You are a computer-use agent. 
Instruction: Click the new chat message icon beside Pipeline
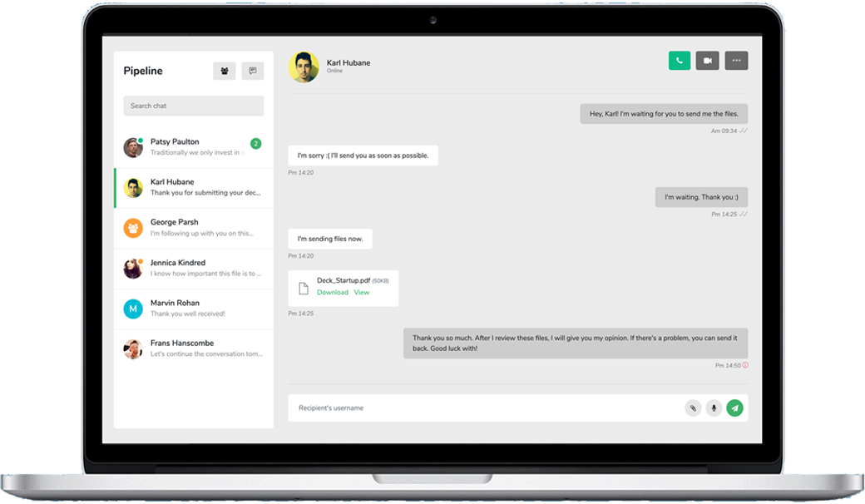coord(253,71)
